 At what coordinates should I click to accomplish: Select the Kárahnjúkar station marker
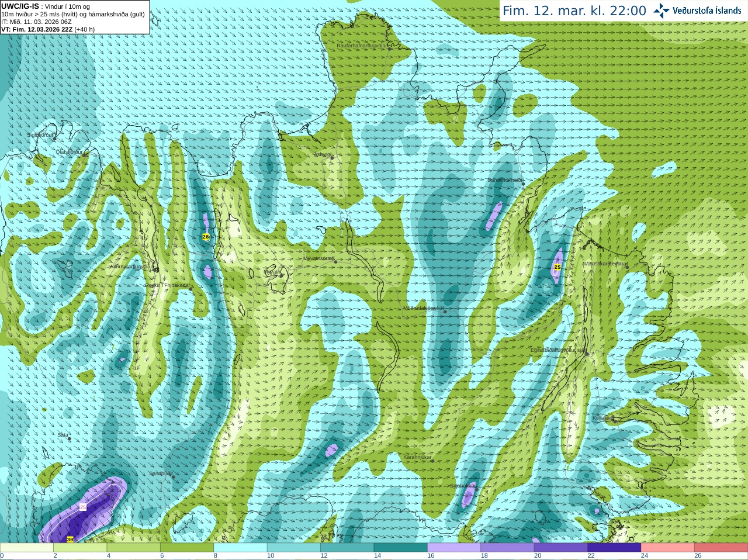(x=432, y=461)
